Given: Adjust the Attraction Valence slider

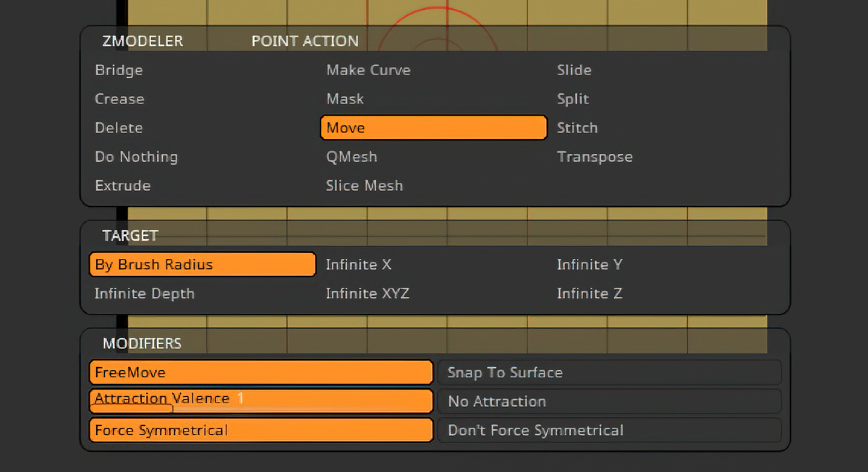Looking at the screenshot, I should [260, 400].
